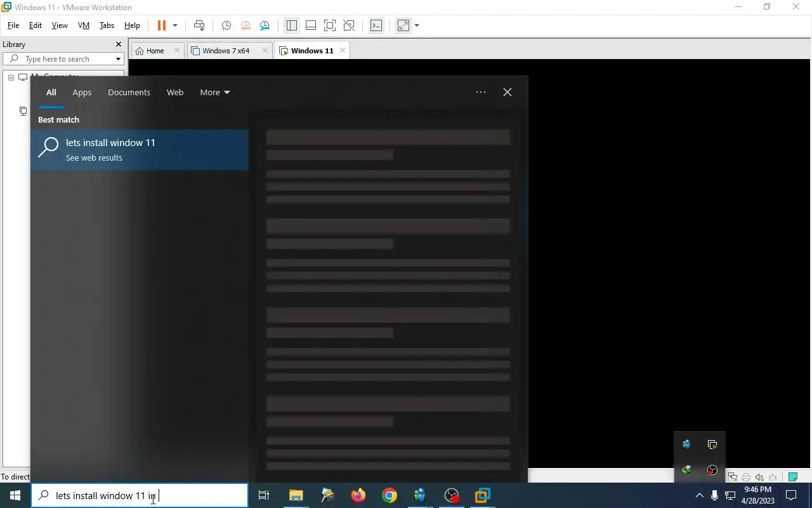Expand the More filter dropdown
The height and width of the screenshot is (508, 812).
click(215, 92)
